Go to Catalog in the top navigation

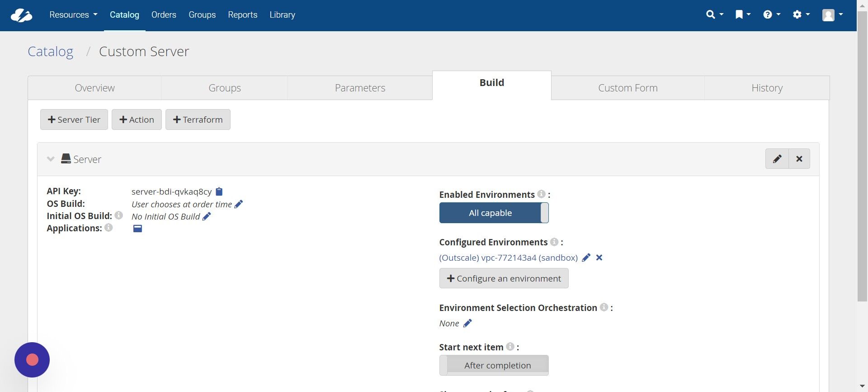tap(124, 15)
